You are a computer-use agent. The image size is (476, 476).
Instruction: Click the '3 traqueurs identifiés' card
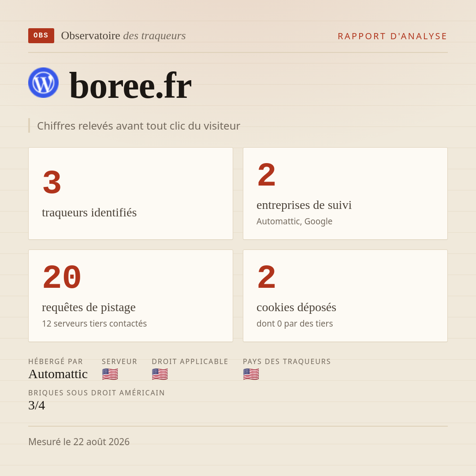[130, 193]
